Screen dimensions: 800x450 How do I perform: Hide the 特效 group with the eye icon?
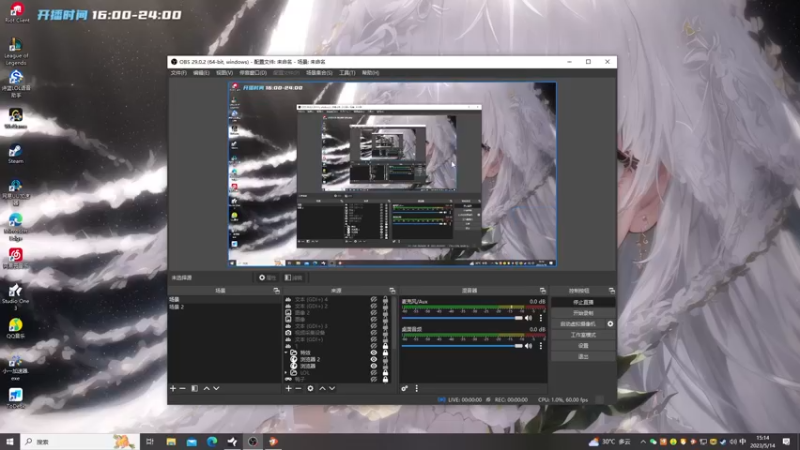[x=373, y=353]
